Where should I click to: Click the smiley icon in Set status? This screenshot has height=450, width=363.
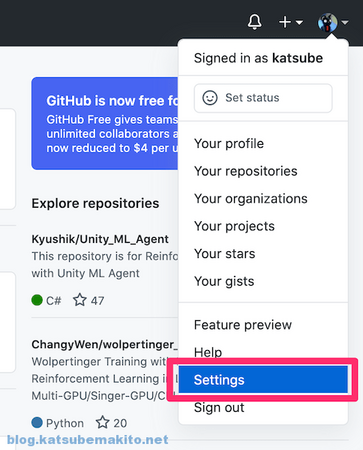[x=210, y=98]
